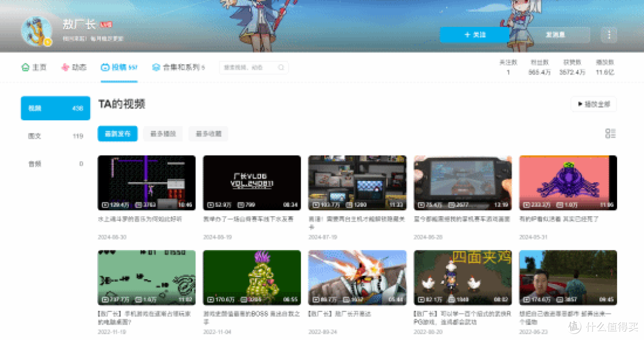
Task: View the 关注数 following count
Action: (508, 67)
